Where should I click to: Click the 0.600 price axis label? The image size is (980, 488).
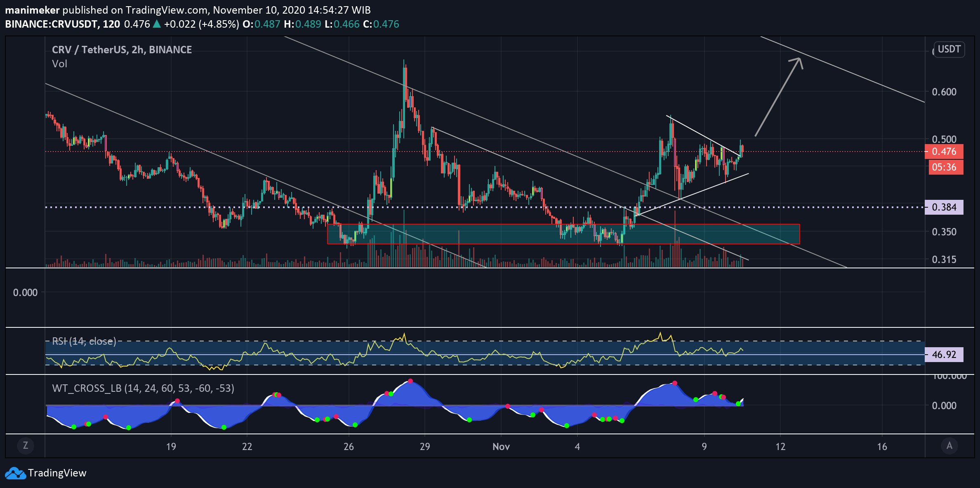pos(944,92)
